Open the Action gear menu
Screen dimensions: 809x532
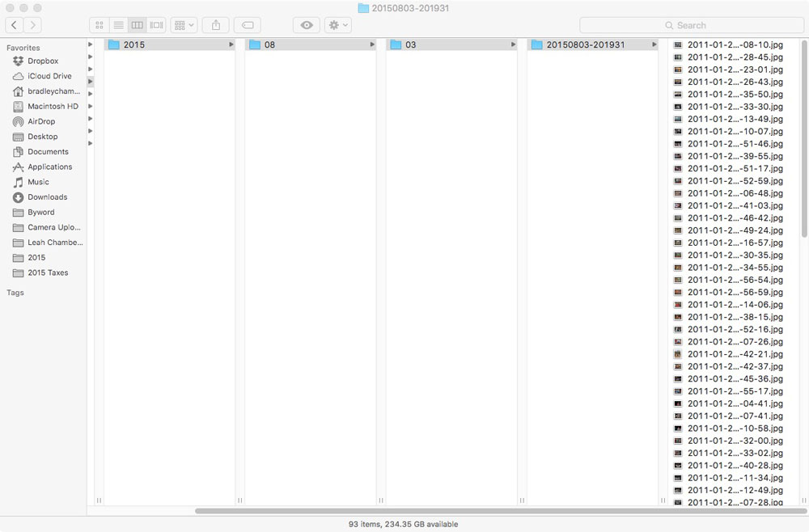tap(338, 25)
